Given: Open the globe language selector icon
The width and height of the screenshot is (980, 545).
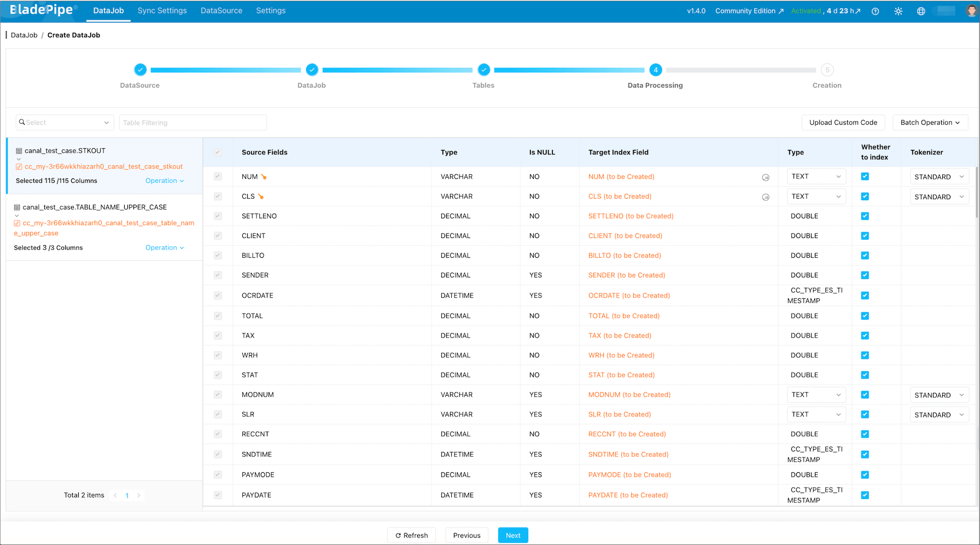Looking at the screenshot, I should pos(921,11).
